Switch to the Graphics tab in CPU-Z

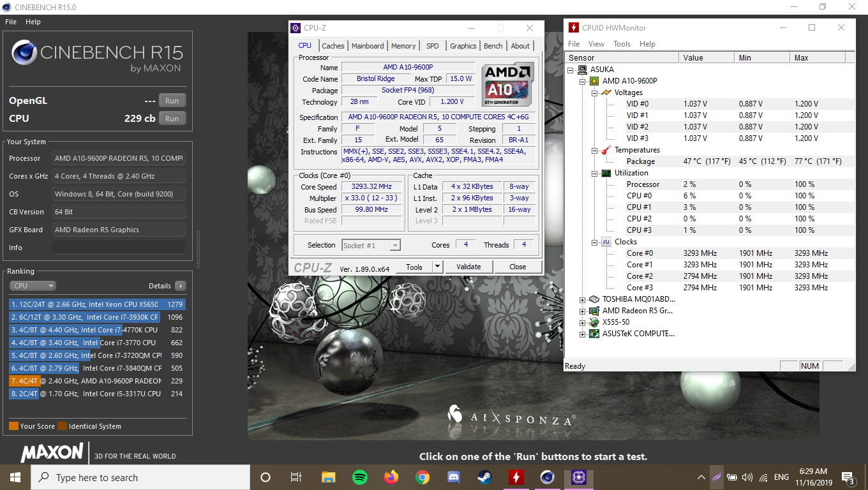[463, 46]
